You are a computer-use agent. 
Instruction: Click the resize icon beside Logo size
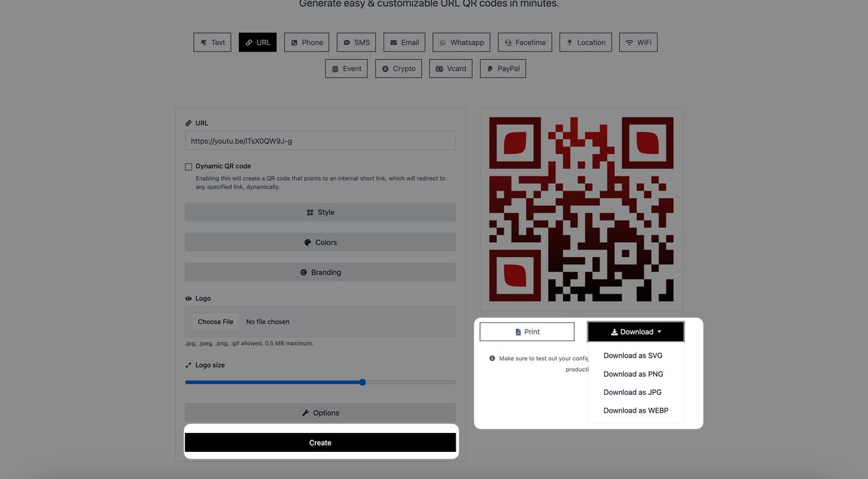(189, 365)
